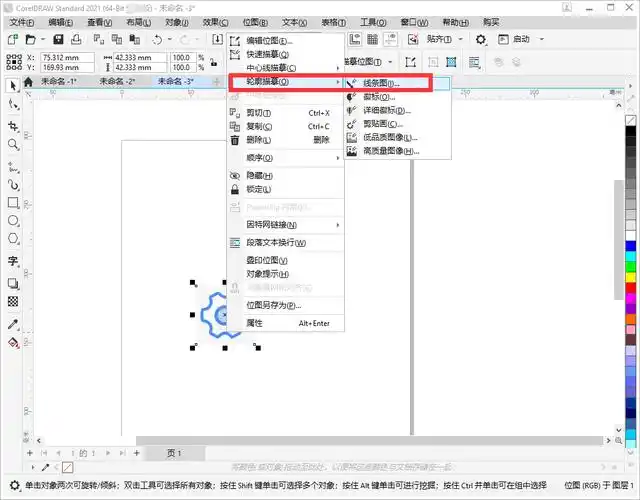Screen dimensions: 640x500
Task: Open the snap-to 贴齐 dropdown
Action: pos(460,39)
